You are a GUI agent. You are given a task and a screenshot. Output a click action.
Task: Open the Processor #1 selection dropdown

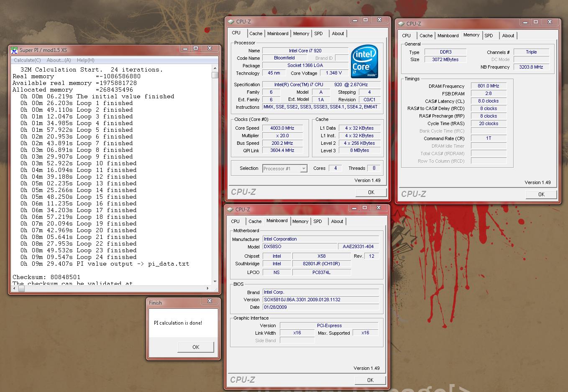point(304,169)
